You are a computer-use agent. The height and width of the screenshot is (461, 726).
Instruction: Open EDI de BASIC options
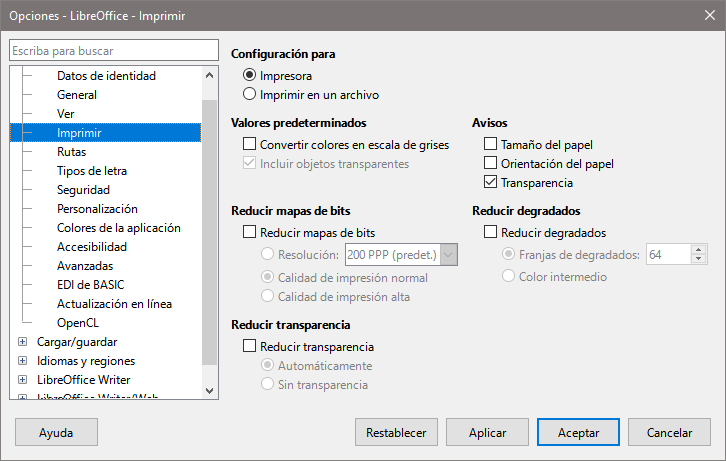click(91, 285)
